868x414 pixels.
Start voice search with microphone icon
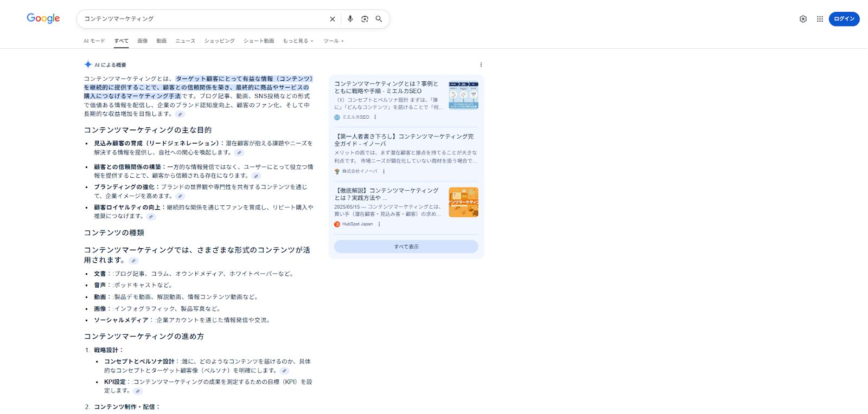pos(350,19)
